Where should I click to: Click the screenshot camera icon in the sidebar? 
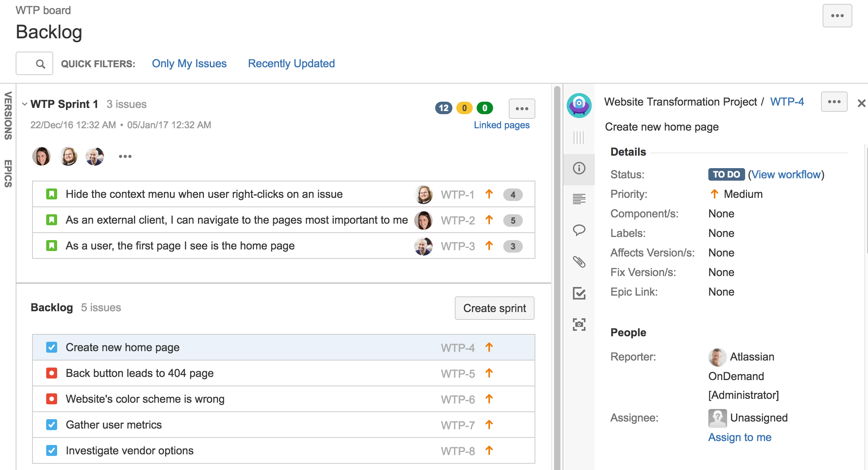click(579, 324)
